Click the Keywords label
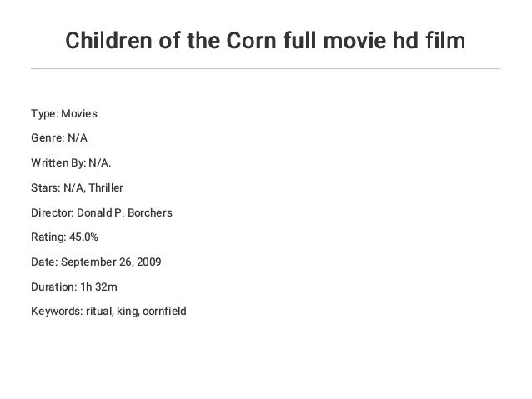Viewport: 532px width, 399px height. point(57,312)
